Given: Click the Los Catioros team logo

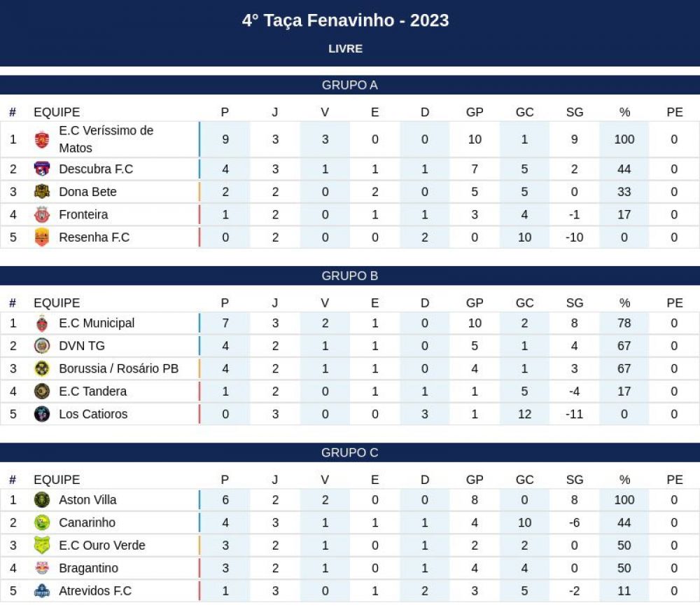Looking at the screenshot, I should click(42, 414).
